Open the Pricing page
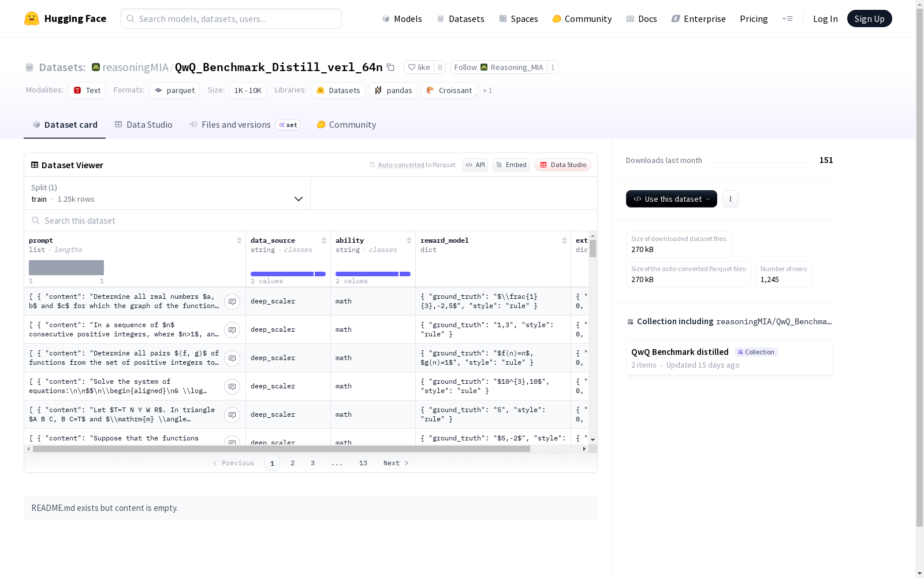 [754, 18]
